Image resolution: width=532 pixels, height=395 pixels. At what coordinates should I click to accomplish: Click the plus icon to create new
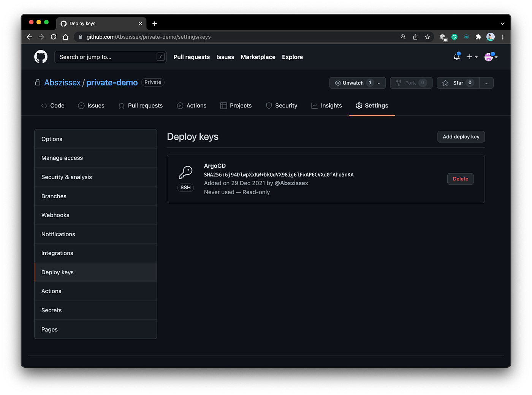click(470, 57)
